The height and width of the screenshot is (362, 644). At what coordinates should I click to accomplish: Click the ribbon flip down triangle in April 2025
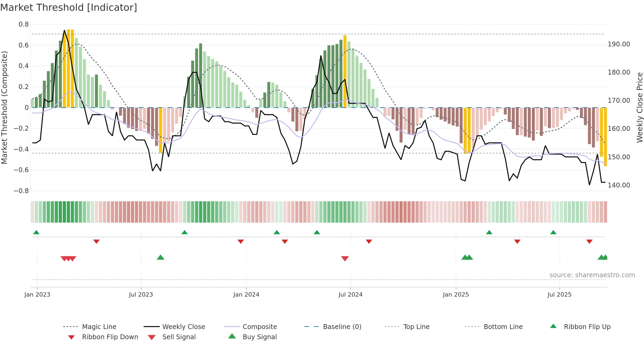(517, 242)
